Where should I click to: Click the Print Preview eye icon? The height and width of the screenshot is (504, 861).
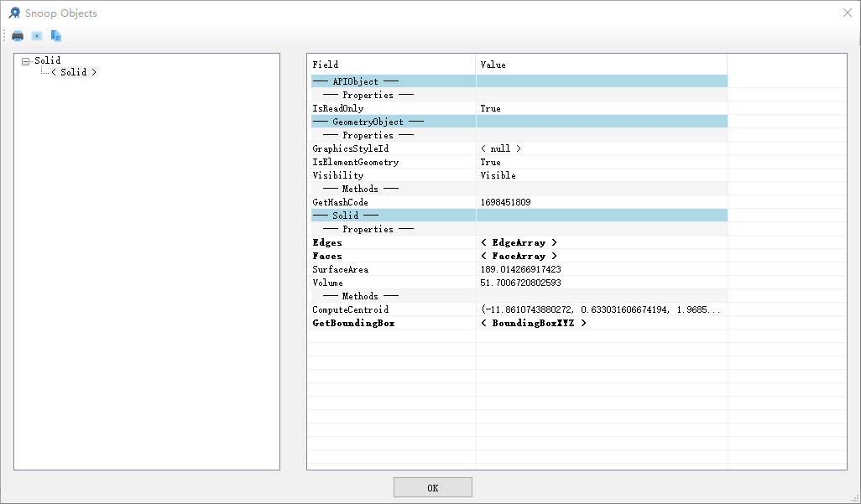click(37, 36)
